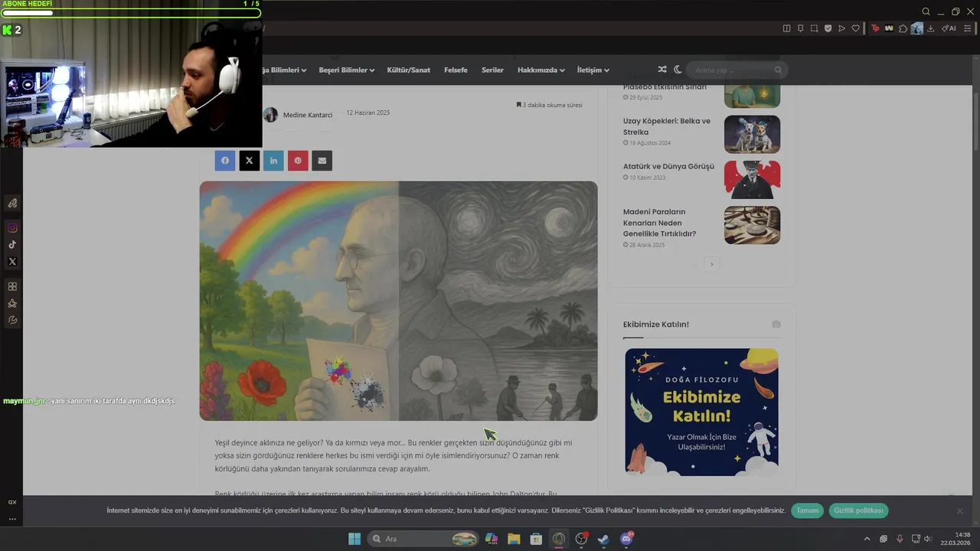This screenshot has height=551, width=980.
Task: Click the coins article thumbnail
Action: tap(752, 225)
